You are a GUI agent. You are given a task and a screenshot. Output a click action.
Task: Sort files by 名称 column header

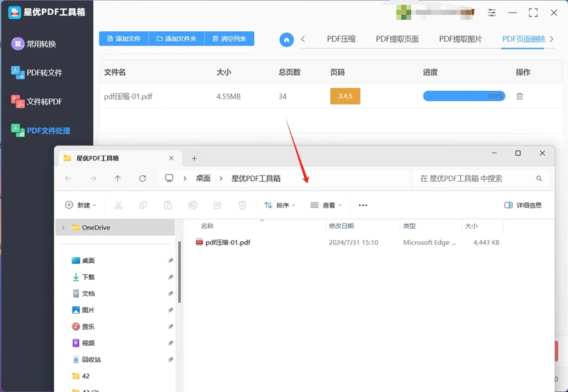pos(207,226)
